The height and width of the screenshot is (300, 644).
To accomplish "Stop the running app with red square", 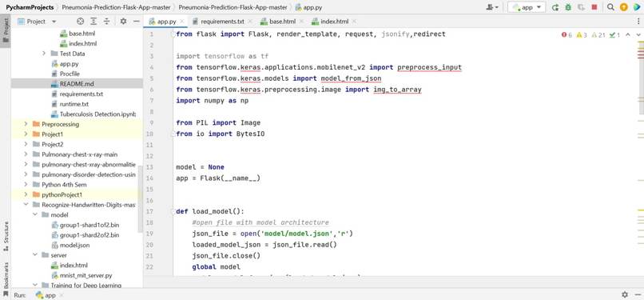I will (594, 7).
